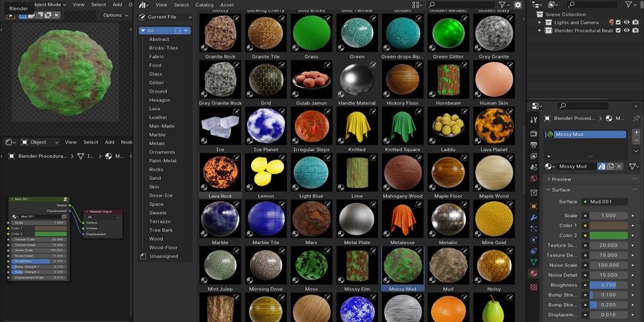Viewport: 644px width, 322px height.
Task: Hide Blender Procedural collection via eye icon
Action: (627, 30)
